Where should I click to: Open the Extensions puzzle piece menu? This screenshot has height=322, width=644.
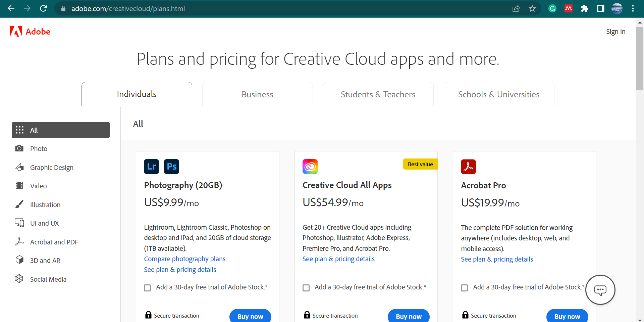tap(585, 9)
